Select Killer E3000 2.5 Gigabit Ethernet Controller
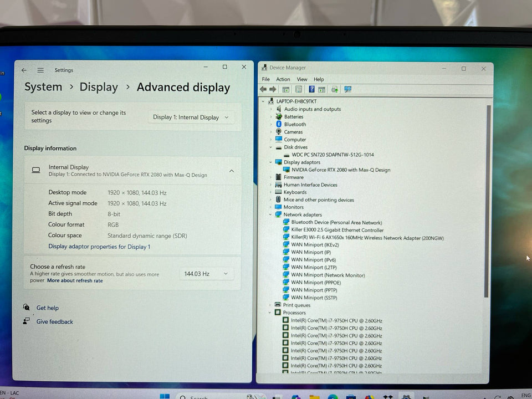Screen dimensions: 532x399 click(x=337, y=230)
